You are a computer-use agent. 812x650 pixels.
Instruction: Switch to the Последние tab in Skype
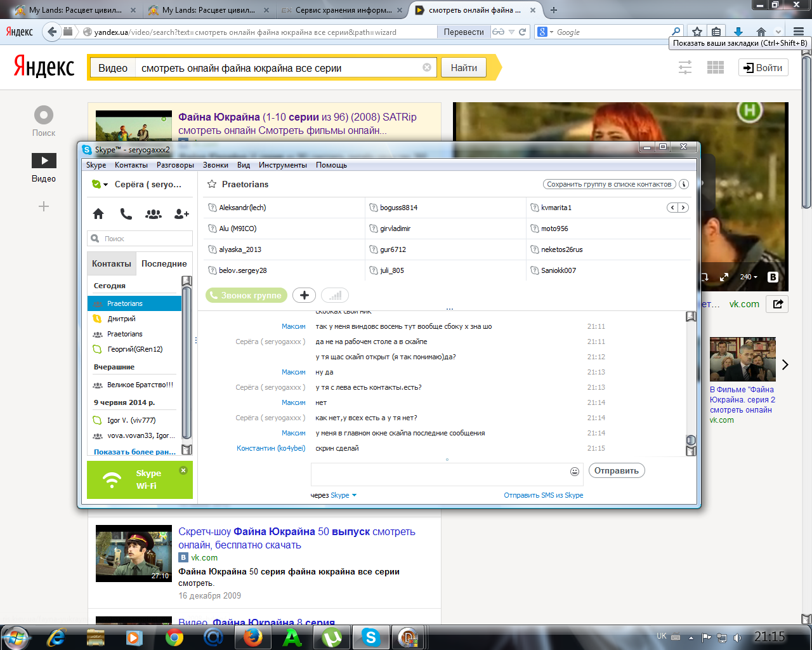click(164, 263)
